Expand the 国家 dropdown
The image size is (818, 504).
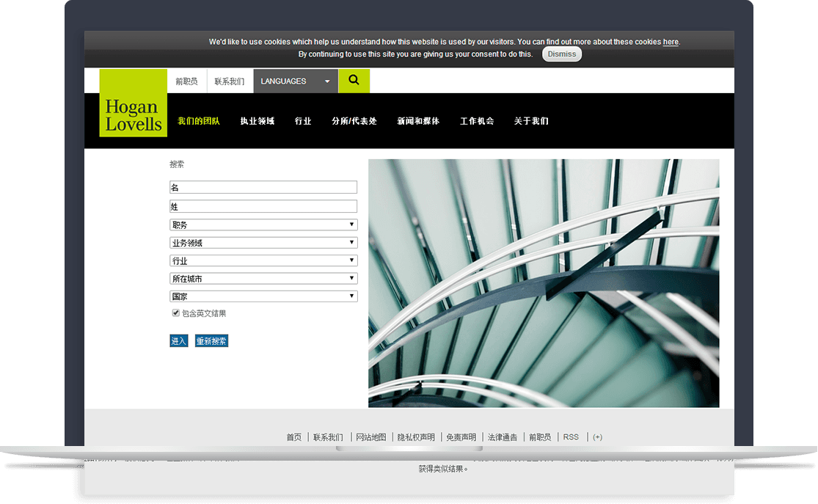click(263, 296)
